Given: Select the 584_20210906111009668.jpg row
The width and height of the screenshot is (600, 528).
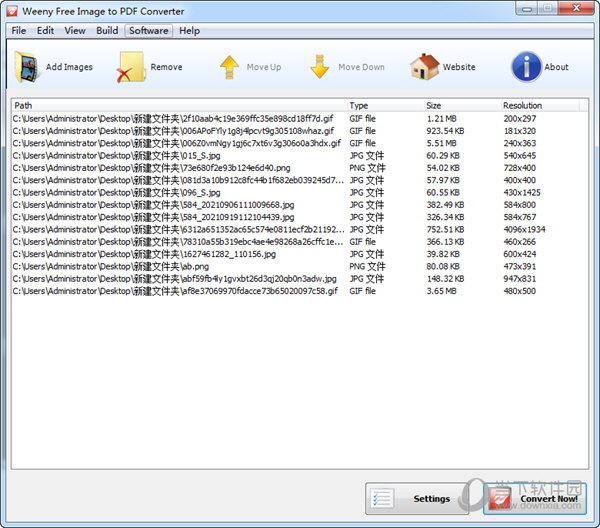Looking at the screenshot, I should (299, 205).
